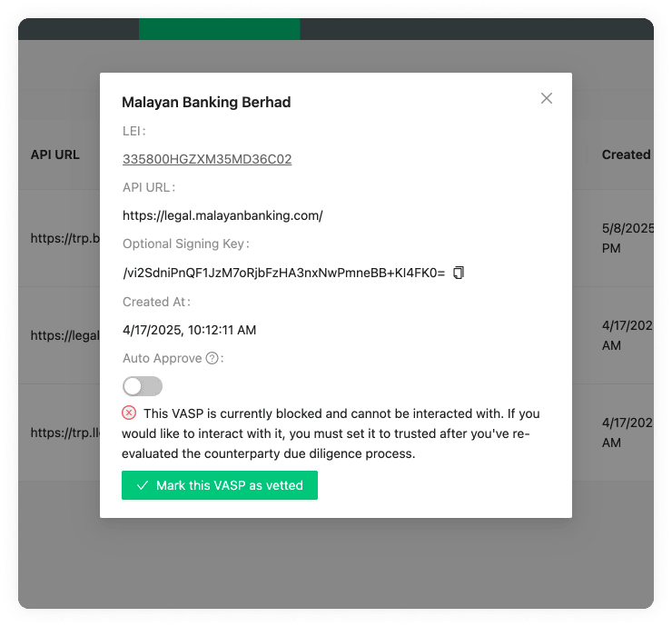Select the background row starting https://legal
Screen dimensions: 672x627
click(x=62, y=335)
